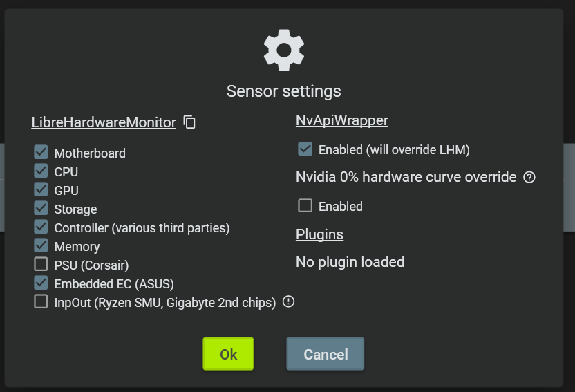Toggle Controller (various third parties) checkbox

(41, 227)
